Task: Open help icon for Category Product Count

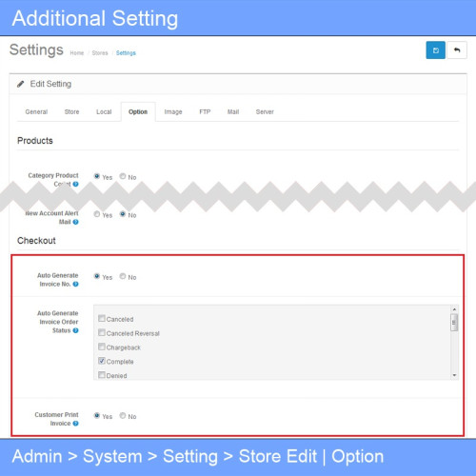Action: (75, 184)
